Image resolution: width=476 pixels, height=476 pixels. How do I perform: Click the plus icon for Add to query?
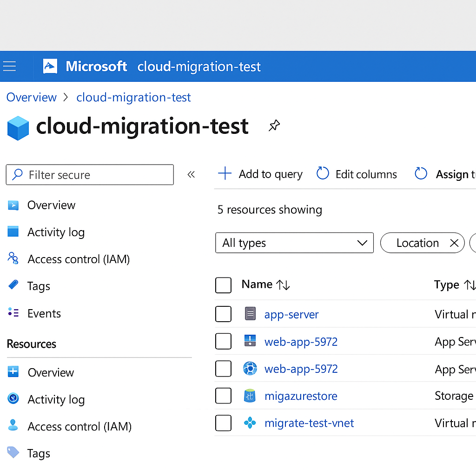tap(225, 174)
